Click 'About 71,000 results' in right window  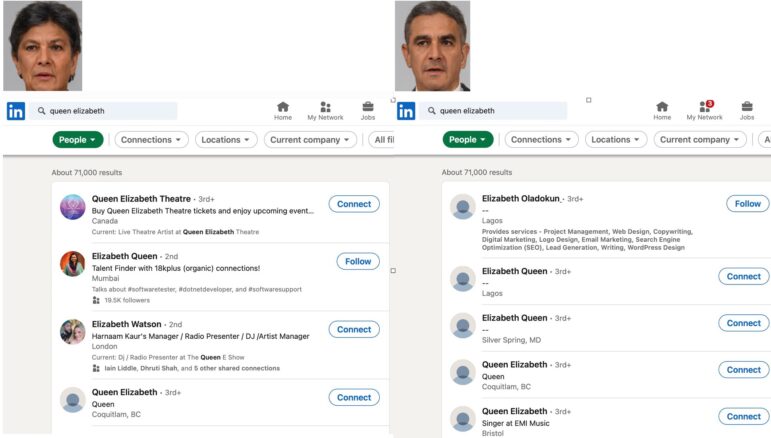coord(476,173)
